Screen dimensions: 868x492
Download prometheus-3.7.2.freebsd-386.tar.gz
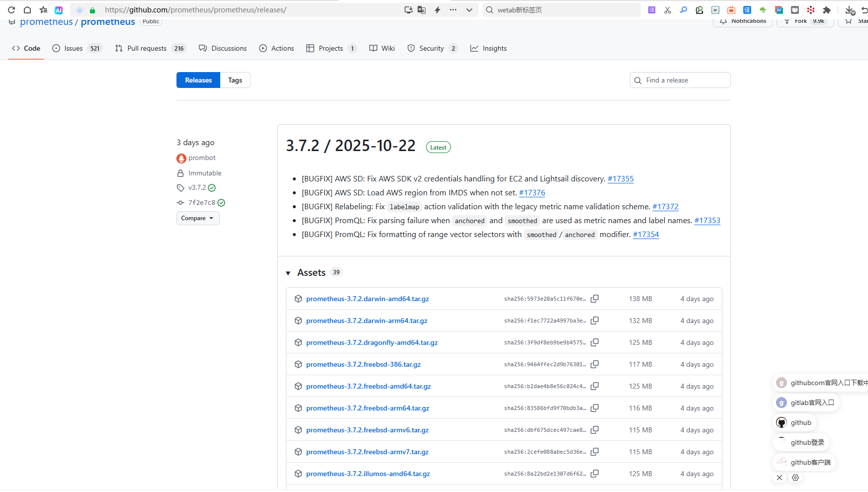coord(363,364)
